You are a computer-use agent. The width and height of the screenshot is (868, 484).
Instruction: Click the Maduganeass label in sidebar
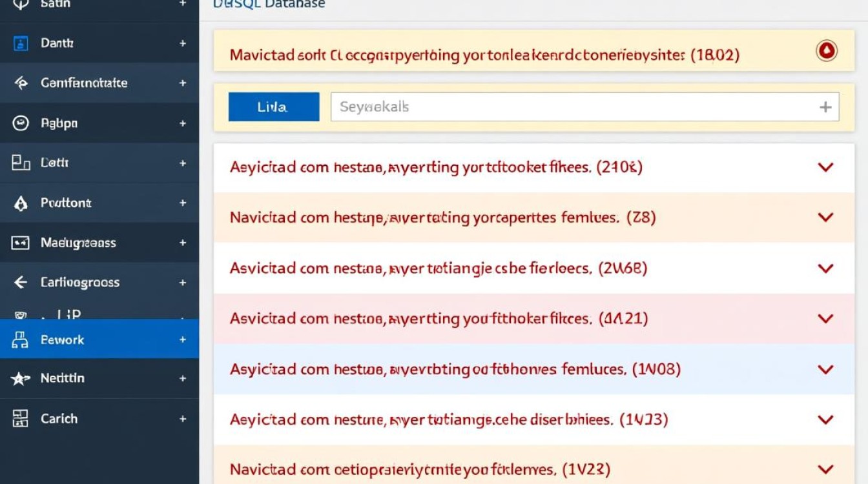[78, 243]
